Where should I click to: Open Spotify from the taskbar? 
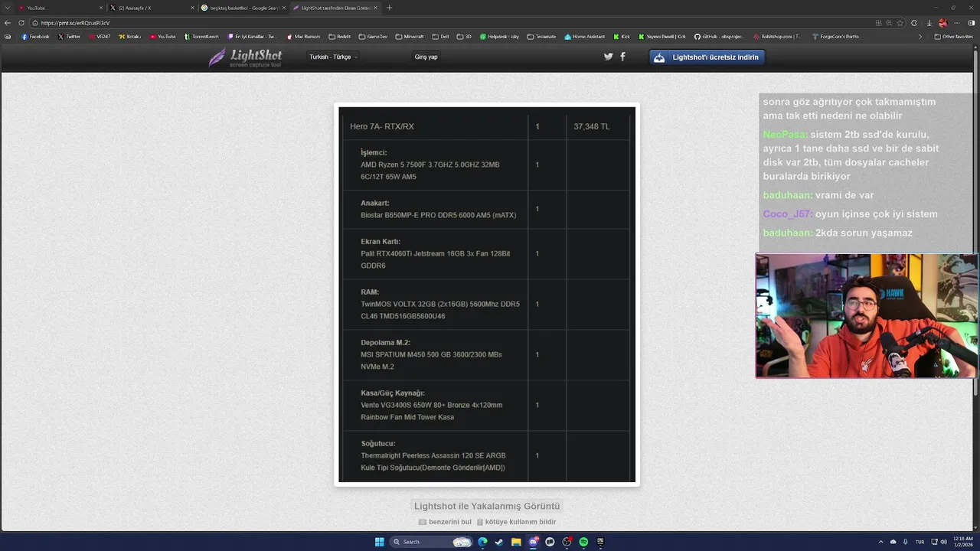point(583,542)
